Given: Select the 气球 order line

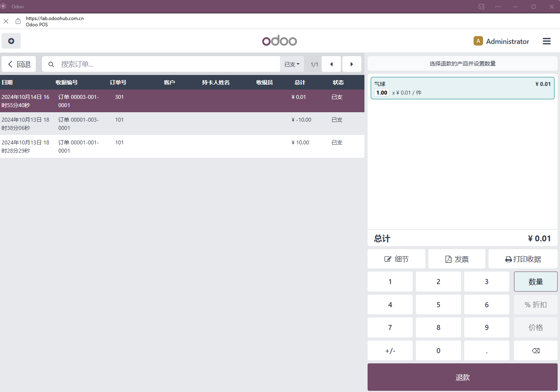Looking at the screenshot, I should (463, 88).
